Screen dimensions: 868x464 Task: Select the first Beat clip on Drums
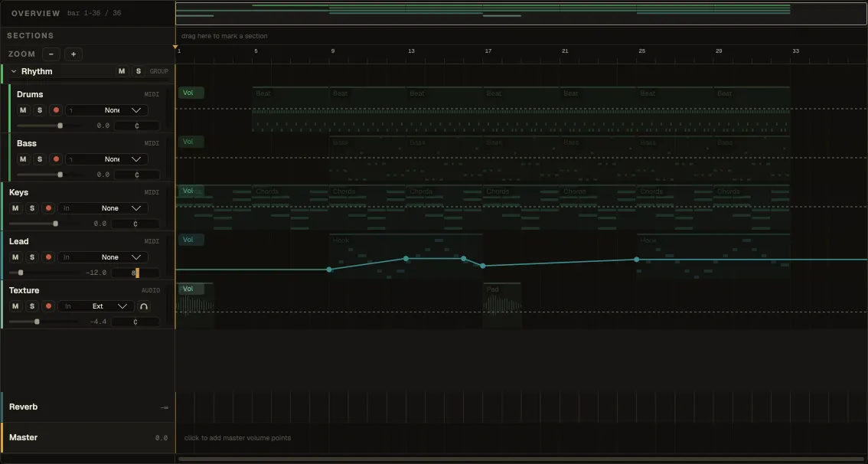(x=291, y=109)
